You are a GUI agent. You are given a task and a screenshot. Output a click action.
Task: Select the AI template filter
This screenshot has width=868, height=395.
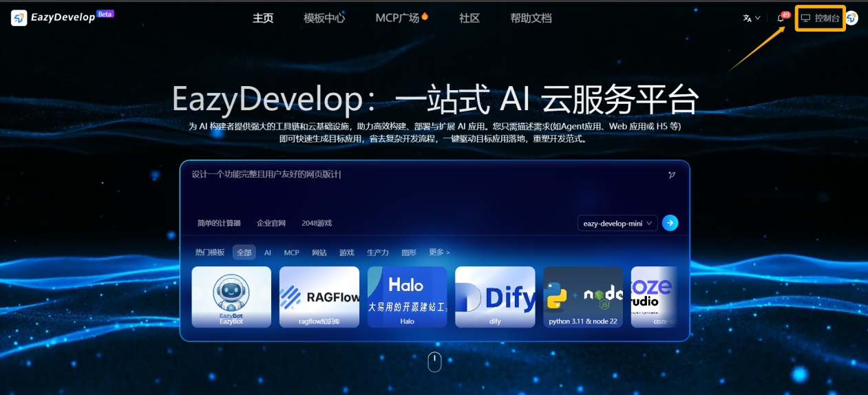(268, 253)
